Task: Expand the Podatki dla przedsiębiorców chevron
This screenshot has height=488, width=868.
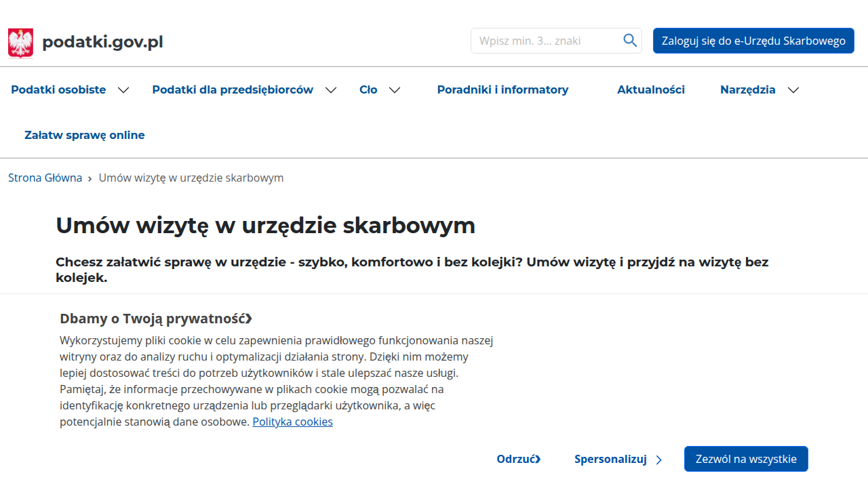Action: [331, 90]
